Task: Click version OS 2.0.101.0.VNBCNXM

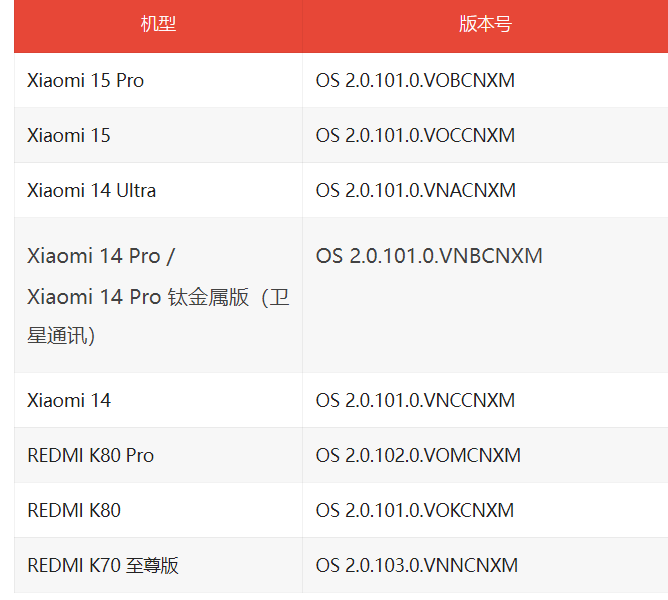Action: click(x=429, y=256)
